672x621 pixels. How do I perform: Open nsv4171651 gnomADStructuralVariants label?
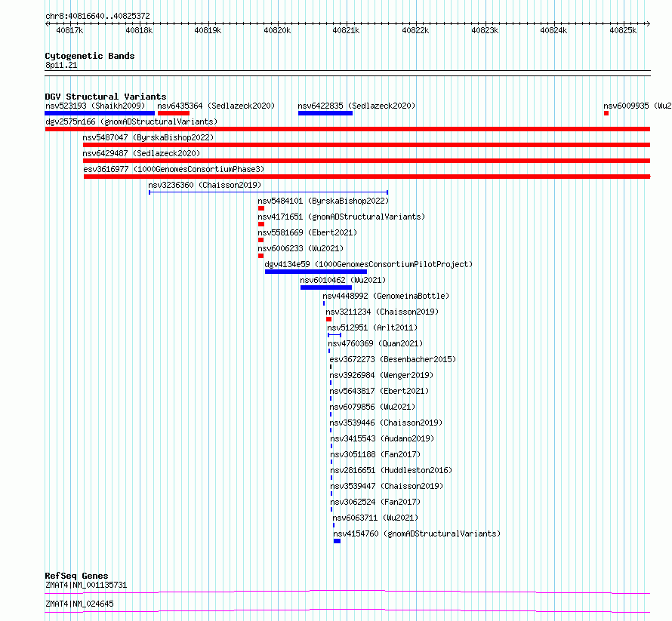click(341, 217)
